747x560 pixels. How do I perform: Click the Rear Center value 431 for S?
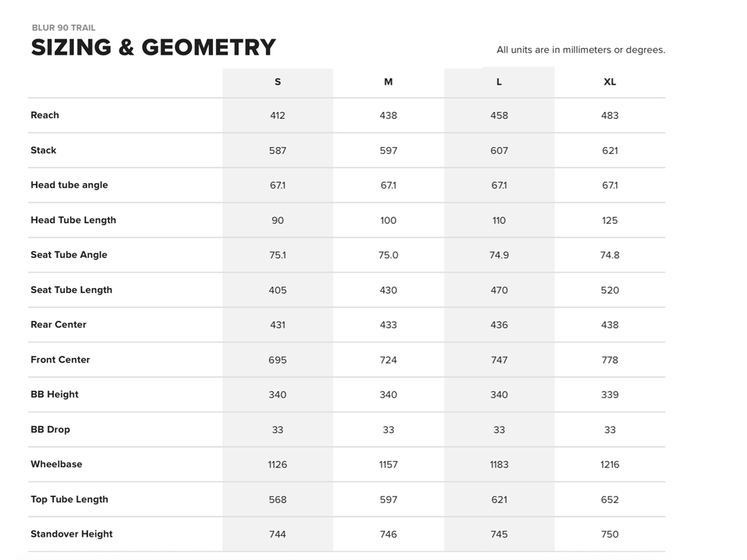tap(277, 325)
